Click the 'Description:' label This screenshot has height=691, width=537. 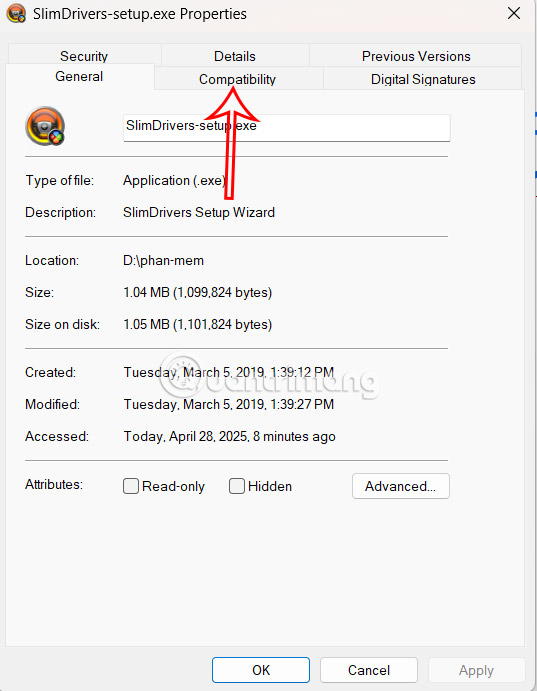point(60,212)
